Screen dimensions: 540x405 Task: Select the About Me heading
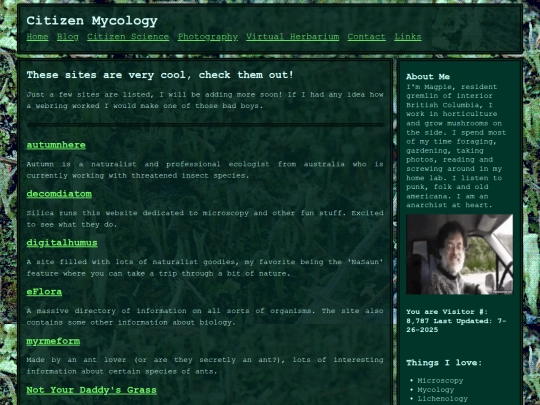point(428,76)
